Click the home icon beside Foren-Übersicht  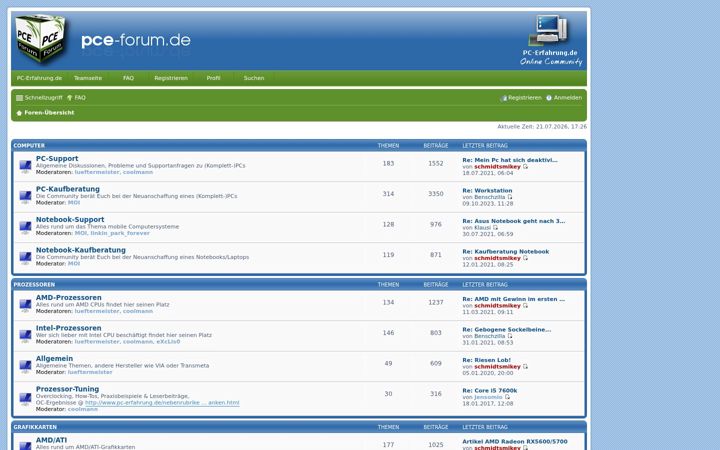[x=19, y=113]
